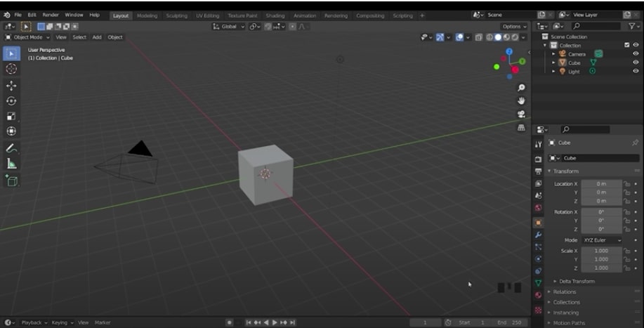Hide the Camera with its eye icon
This screenshot has width=644, height=328.
point(636,54)
